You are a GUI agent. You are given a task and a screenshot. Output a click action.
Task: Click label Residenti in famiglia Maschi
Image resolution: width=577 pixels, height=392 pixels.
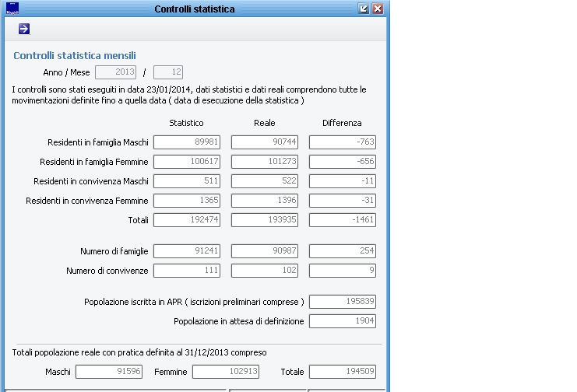pos(98,142)
